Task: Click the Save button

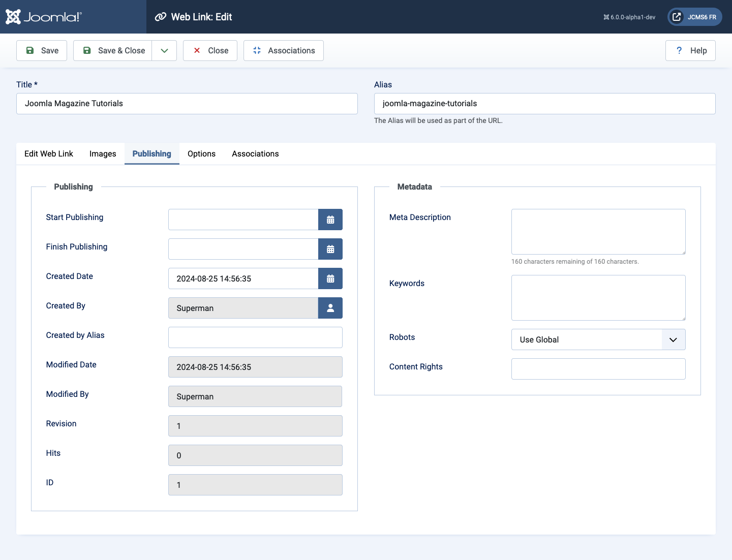Action: pos(42,50)
